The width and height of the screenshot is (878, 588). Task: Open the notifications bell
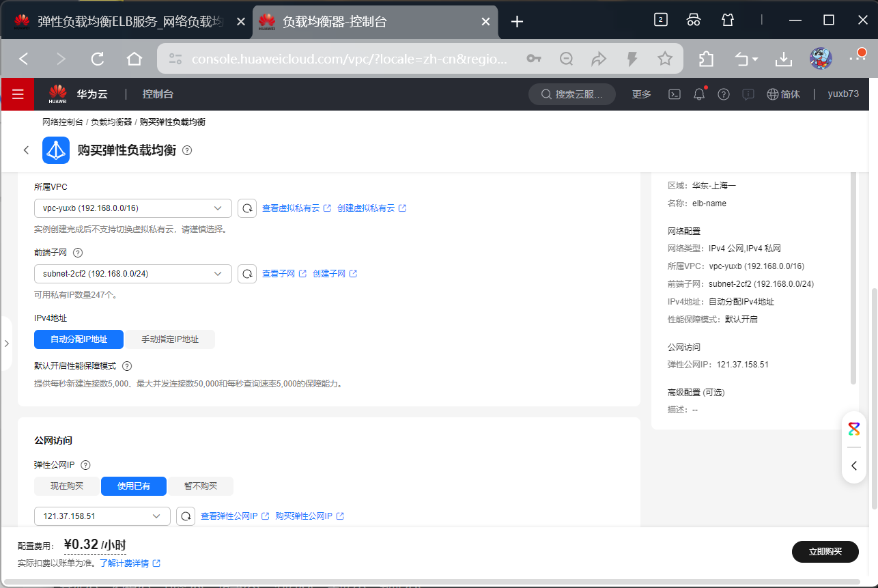pos(699,94)
